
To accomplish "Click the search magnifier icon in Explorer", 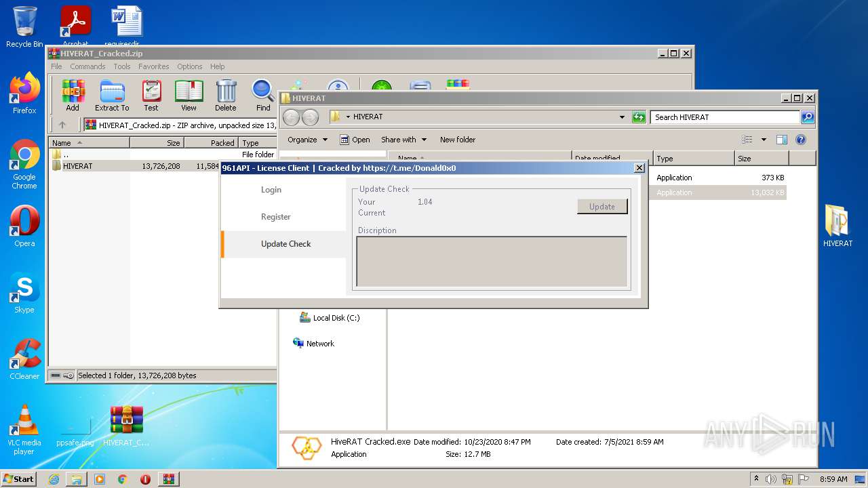I will tap(808, 117).
